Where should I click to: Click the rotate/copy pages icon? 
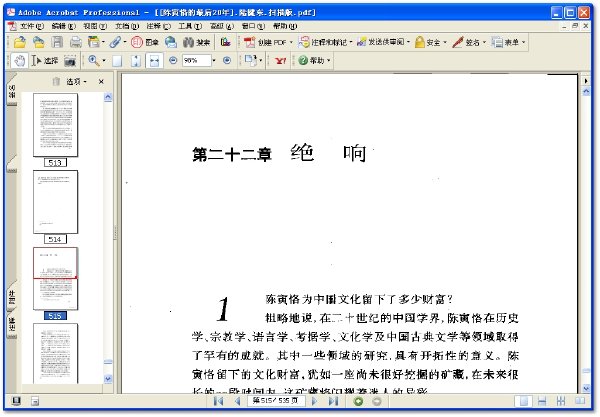(x=251, y=60)
